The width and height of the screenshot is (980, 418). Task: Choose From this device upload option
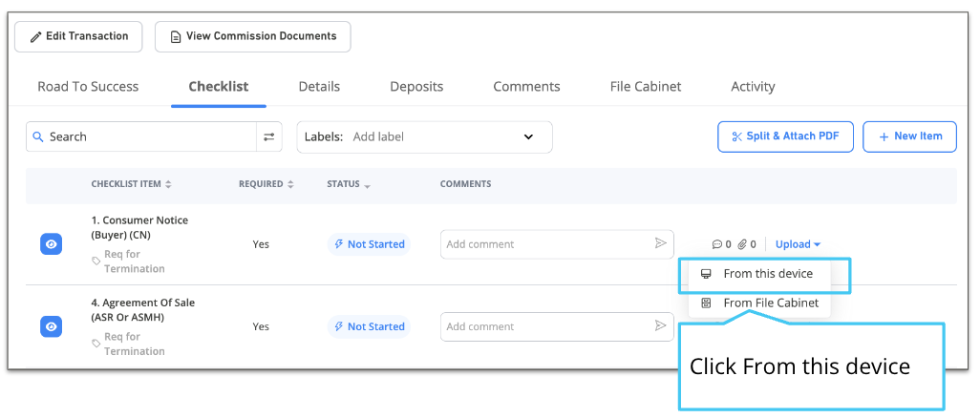760,274
